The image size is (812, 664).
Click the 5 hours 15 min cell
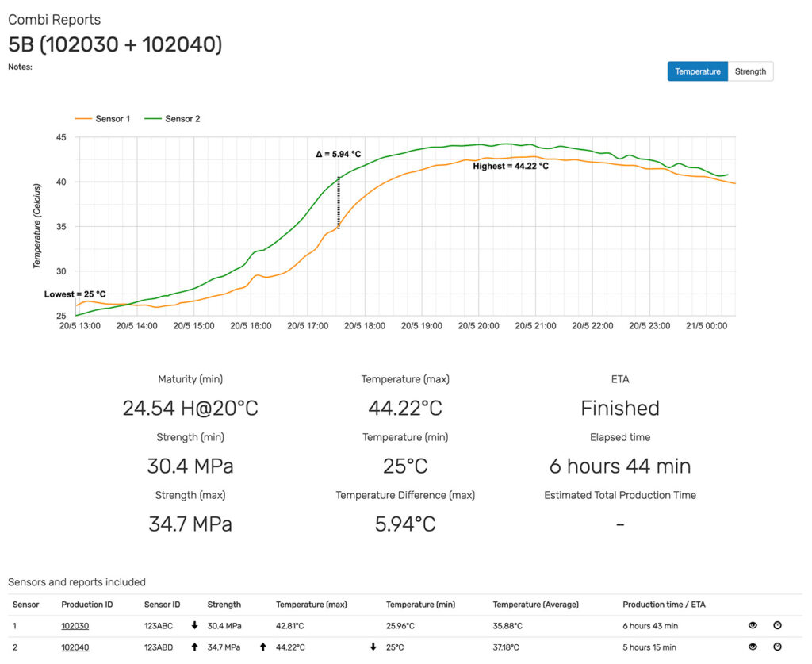649,647
